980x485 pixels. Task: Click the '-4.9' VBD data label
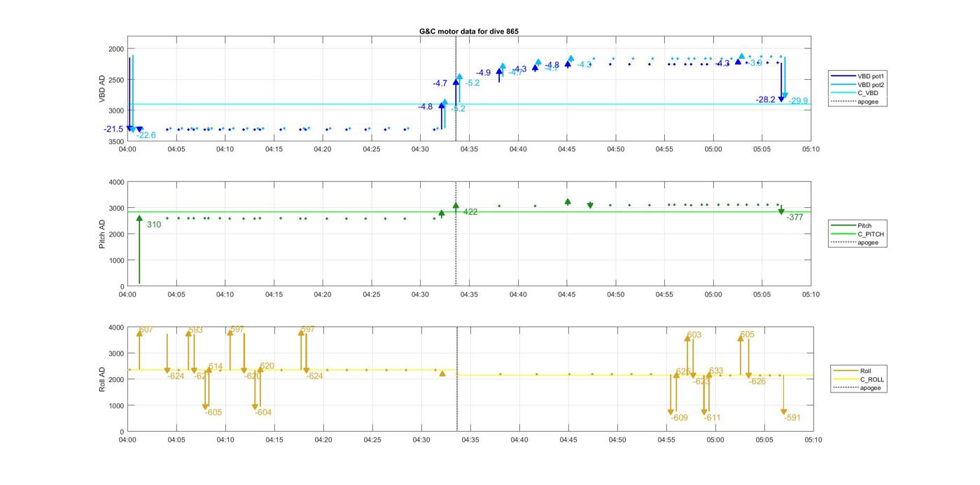click(483, 73)
